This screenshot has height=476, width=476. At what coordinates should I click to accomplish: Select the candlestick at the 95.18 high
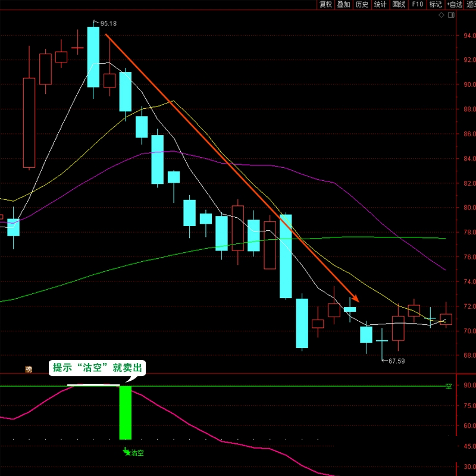[x=93, y=57]
